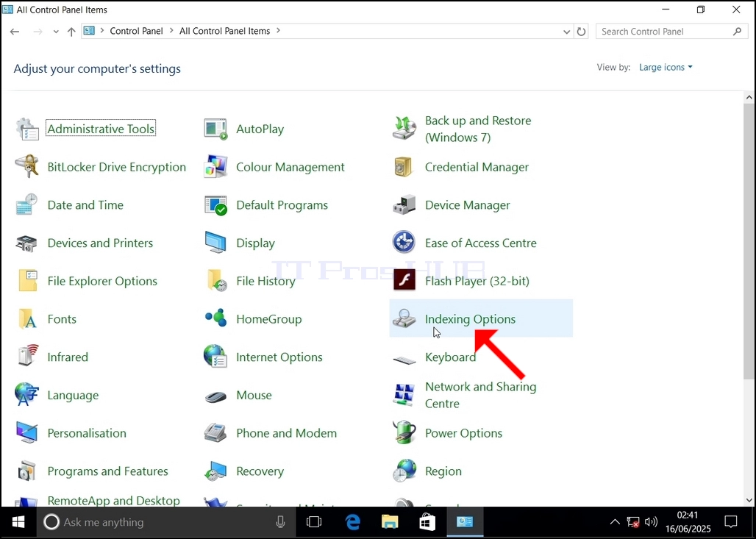Open the AutoPlay icon

(215, 129)
